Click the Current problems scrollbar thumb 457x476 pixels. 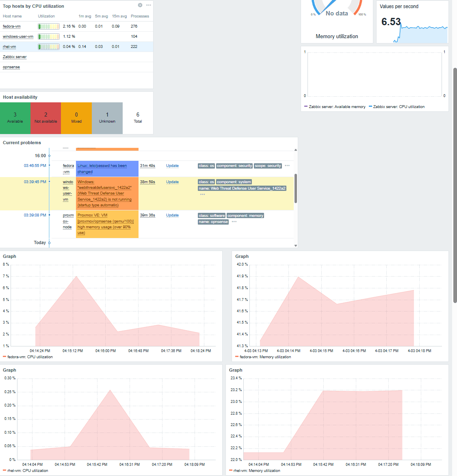pyautogui.click(x=296, y=188)
